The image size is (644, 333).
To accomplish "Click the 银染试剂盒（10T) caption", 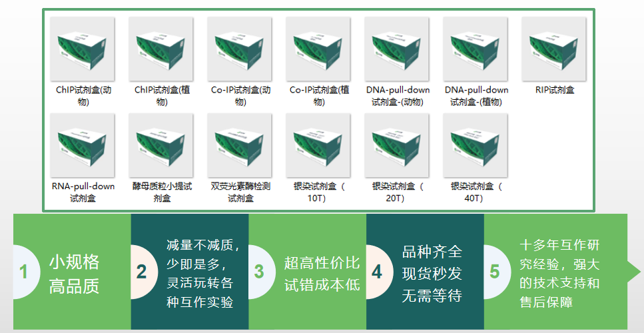I will click(319, 192).
